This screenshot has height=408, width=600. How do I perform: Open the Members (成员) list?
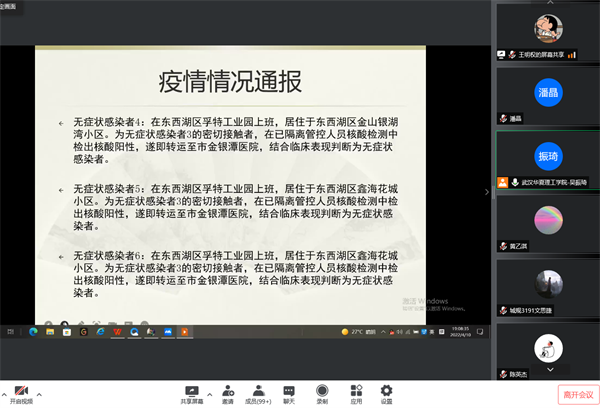click(x=258, y=389)
